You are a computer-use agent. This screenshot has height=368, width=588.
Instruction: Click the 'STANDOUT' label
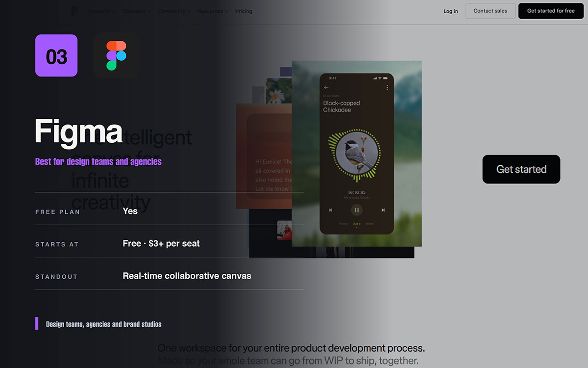(56, 277)
